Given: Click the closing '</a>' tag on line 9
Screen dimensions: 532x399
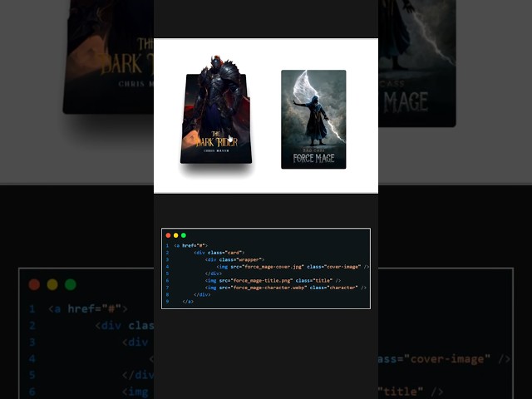Looking at the screenshot, I should [188, 301].
